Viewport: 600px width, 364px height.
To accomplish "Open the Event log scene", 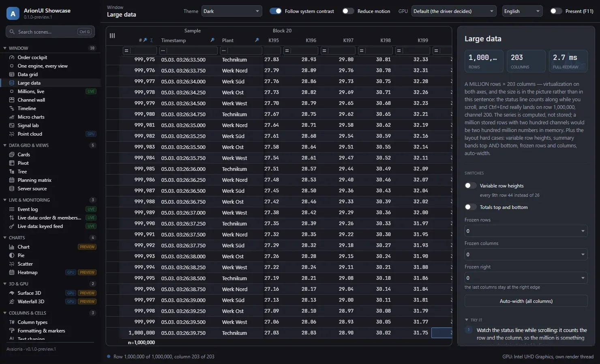I will (50, 209).
